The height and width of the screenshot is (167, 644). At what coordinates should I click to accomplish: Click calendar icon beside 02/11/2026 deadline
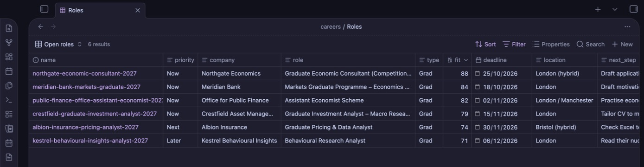pyautogui.click(x=478, y=100)
